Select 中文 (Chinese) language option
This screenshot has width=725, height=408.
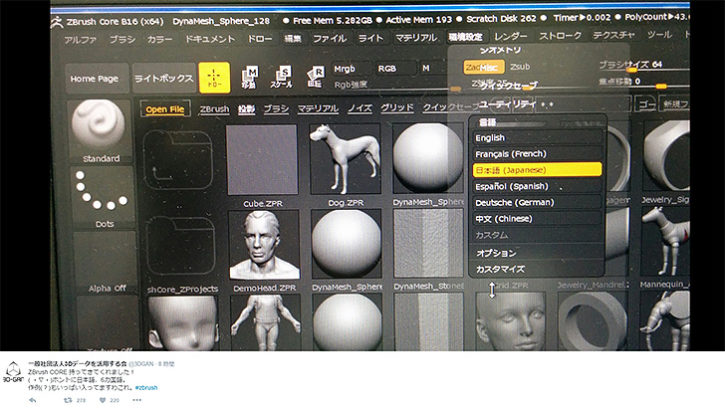pos(537,219)
